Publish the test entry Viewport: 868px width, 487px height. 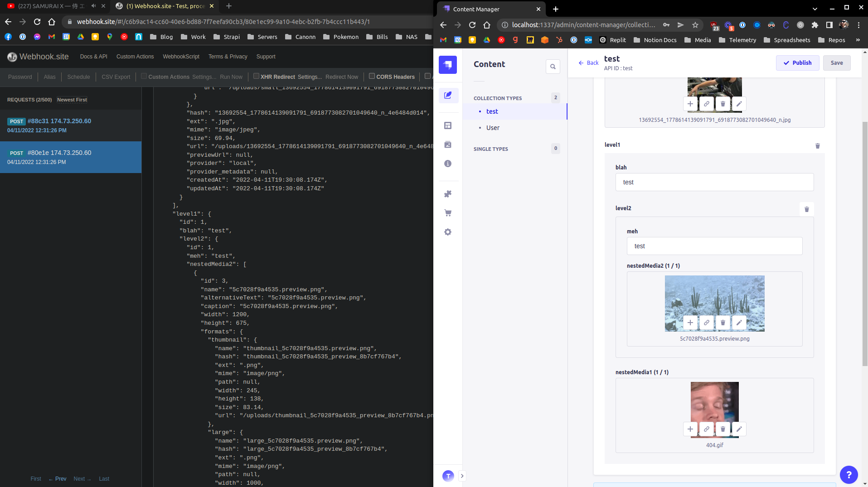point(797,63)
